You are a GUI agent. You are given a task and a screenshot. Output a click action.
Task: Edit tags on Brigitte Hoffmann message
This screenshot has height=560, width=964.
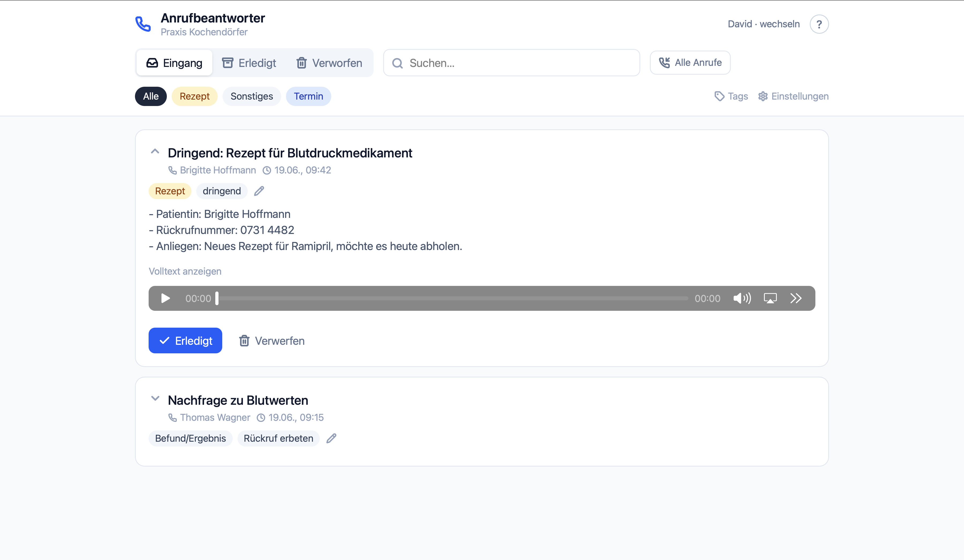click(259, 191)
